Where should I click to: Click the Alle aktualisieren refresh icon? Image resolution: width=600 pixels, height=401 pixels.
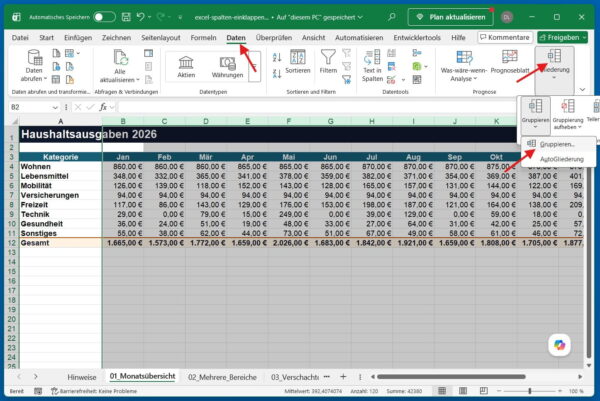[x=120, y=57]
